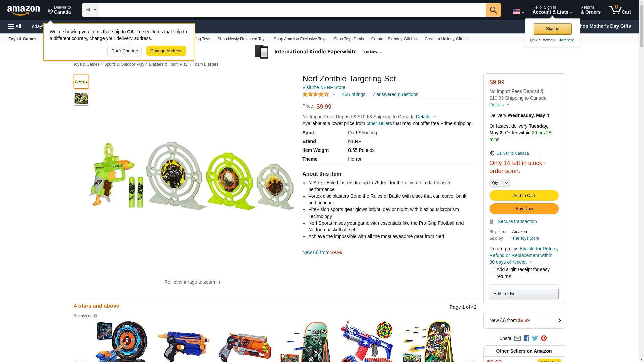Image resolution: width=644 pixels, height=362 pixels.
Task: Expand the All search category dropdown
Action: (x=91, y=10)
